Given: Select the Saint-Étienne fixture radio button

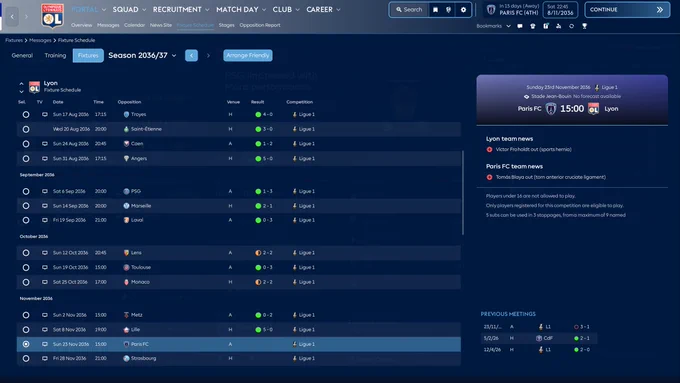Looking at the screenshot, I should 26,129.
